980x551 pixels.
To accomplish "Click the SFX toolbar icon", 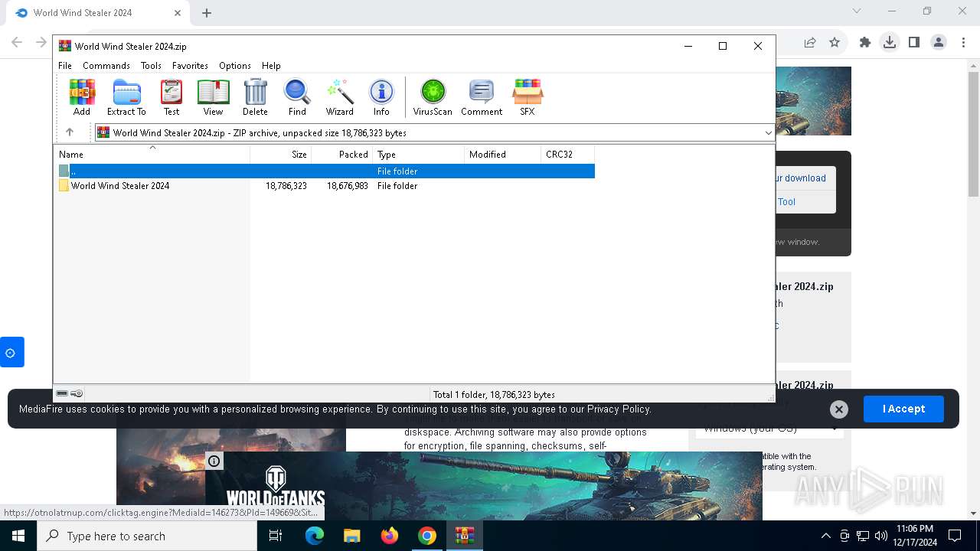I will 528,97.
